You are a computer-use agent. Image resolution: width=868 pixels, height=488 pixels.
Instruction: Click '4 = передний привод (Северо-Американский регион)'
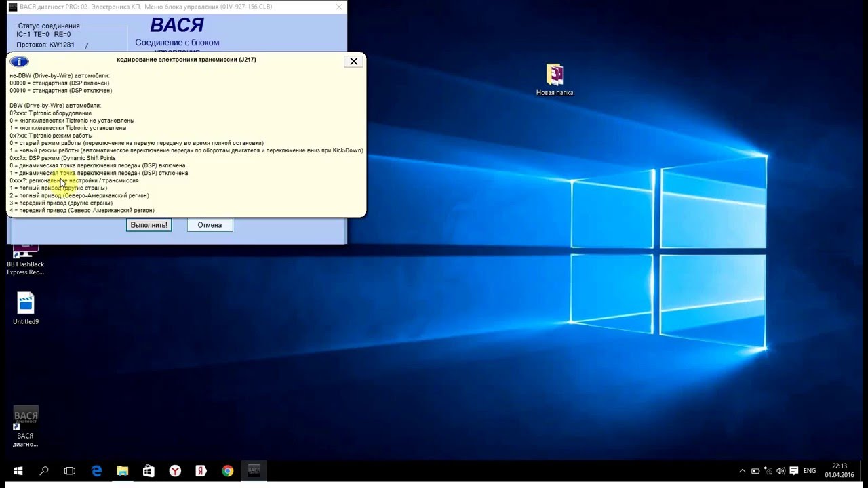[x=82, y=210]
